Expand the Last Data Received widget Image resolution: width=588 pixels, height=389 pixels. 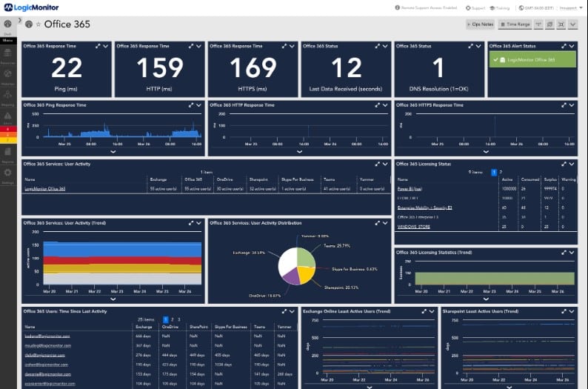[378, 46]
